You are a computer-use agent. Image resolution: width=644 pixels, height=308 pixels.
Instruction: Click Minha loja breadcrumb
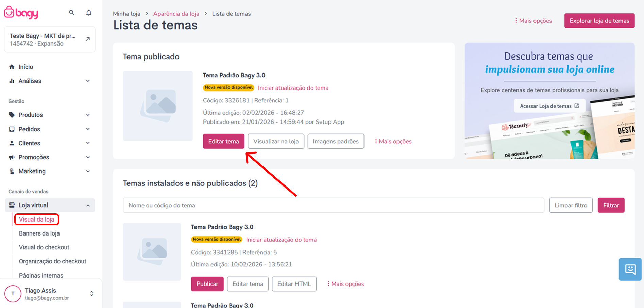coord(126,14)
